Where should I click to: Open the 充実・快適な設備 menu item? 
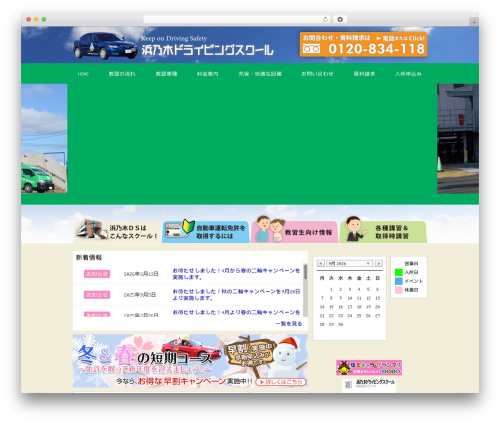coord(260,74)
